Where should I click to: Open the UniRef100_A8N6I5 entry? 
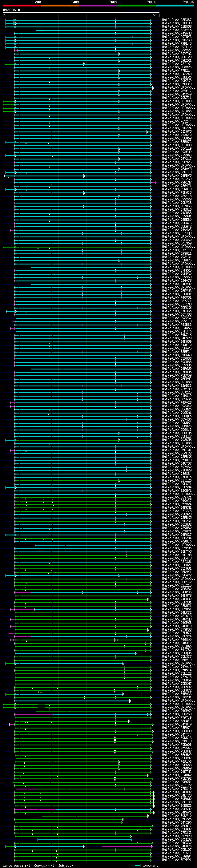pyautogui.click(x=177, y=192)
